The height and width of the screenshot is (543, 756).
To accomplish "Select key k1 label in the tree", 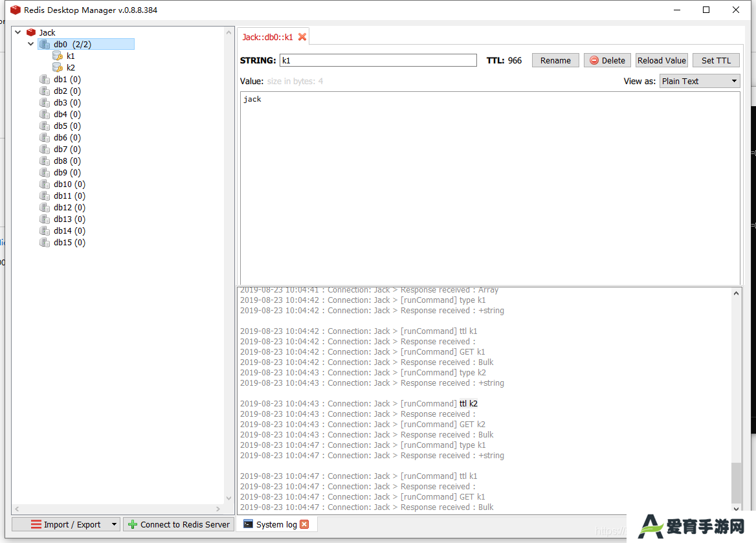I will pyautogui.click(x=71, y=56).
